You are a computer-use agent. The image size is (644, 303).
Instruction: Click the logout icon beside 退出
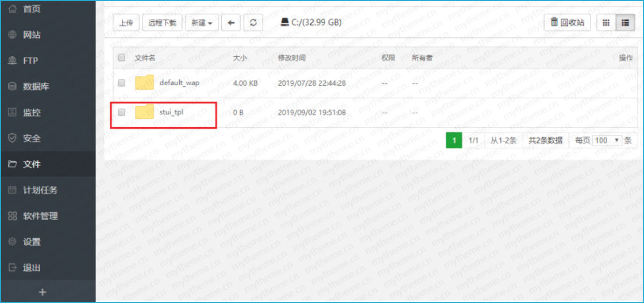[12, 268]
